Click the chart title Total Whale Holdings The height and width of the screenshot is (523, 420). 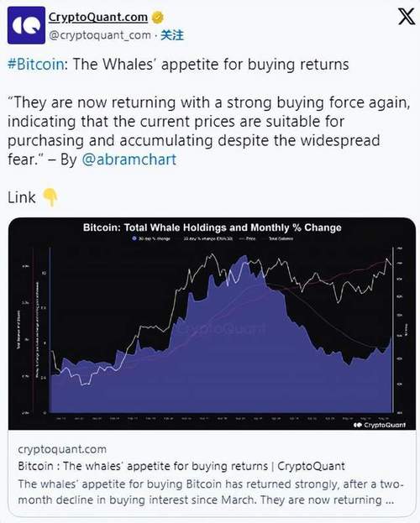212,228
